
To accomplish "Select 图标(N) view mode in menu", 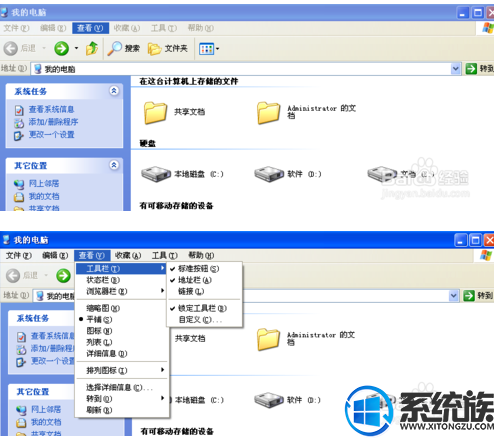I will click(121, 331).
